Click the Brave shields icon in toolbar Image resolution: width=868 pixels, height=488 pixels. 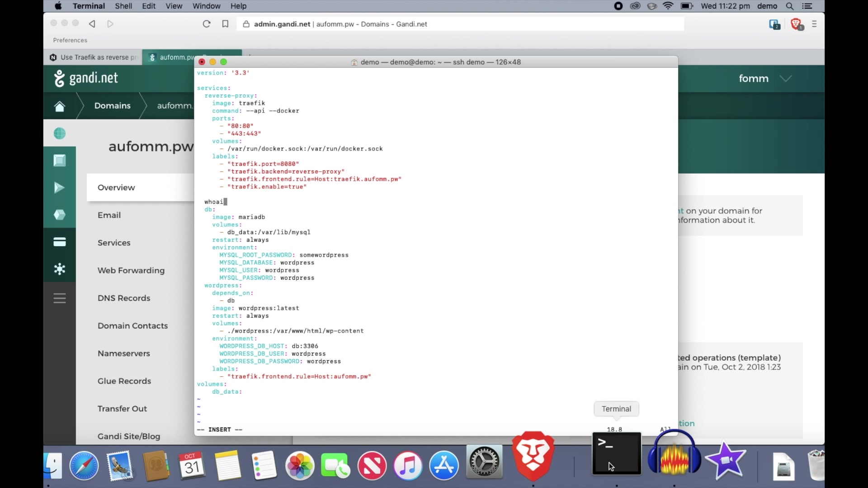[x=796, y=24]
